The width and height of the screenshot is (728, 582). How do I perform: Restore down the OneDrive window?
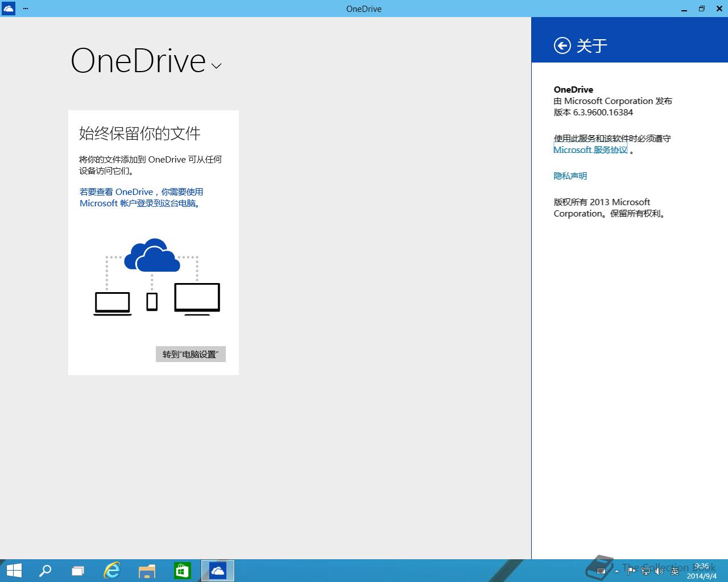701,9
